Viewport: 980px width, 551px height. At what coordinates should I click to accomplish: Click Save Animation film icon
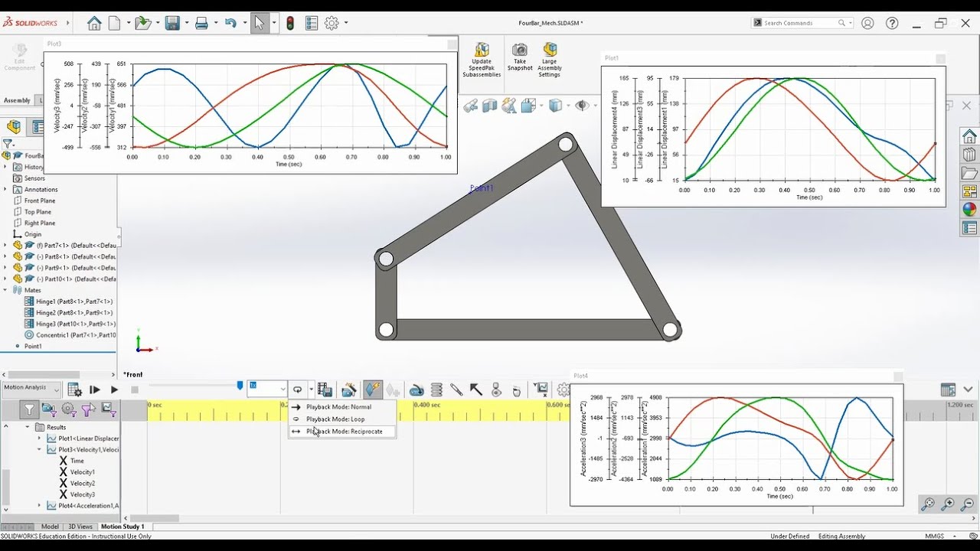point(325,390)
